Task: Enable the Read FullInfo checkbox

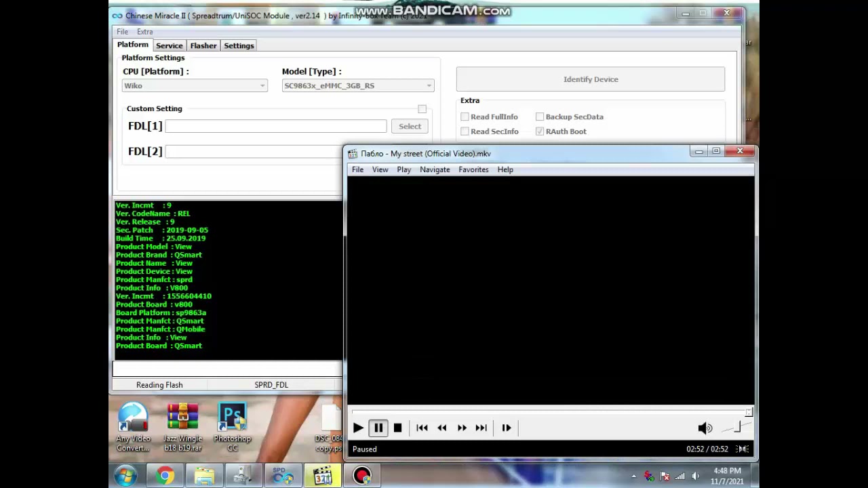Action: 465,117
